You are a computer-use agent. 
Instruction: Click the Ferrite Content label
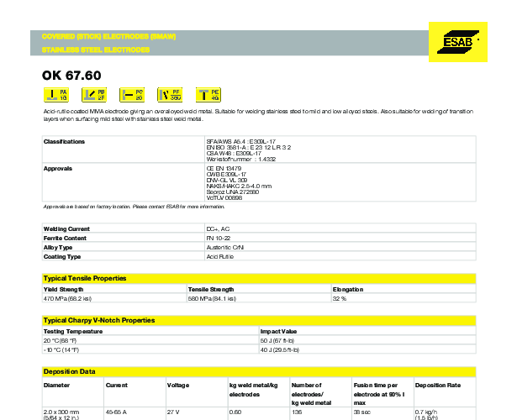click(65, 239)
